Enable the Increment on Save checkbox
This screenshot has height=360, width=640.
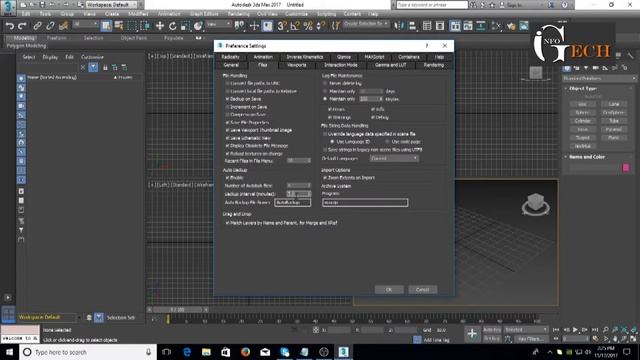[x=227, y=107]
